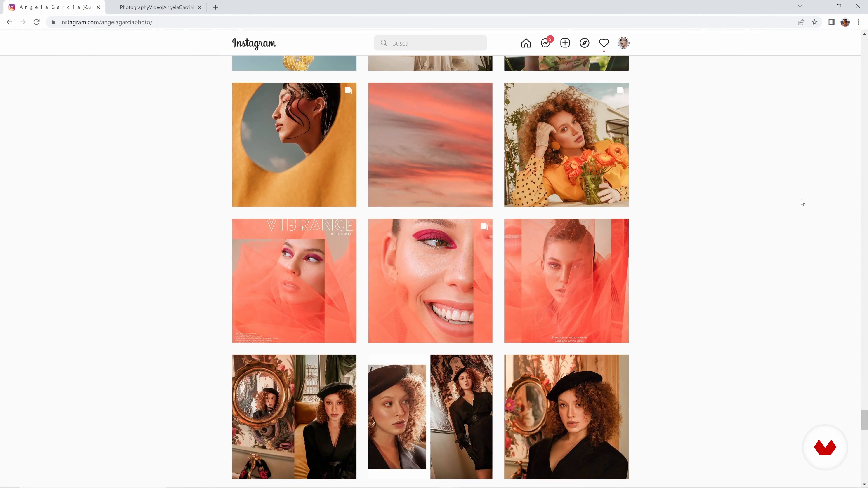Image resolution: width=868 pixels, height=488 pixels.
Task: Click the red floating badge button
Action: click(825, 447)
